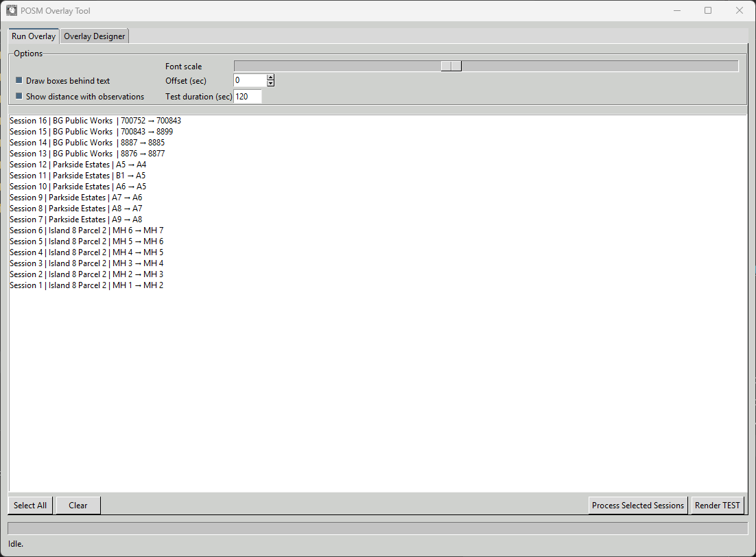Maximize the POSM Overlay Tool window
The image size is (756, 557).
708,10
